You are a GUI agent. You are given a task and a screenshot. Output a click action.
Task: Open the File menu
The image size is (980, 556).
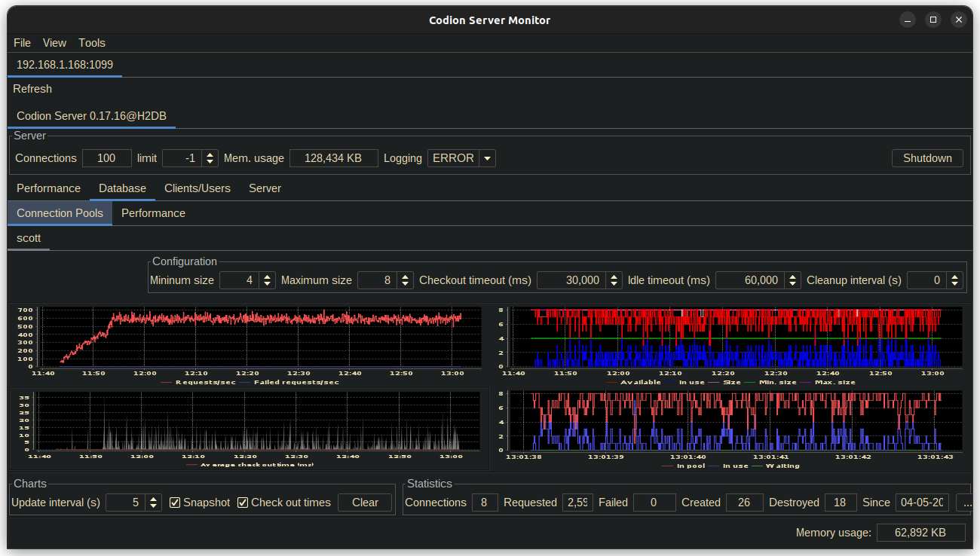(22, 43)
